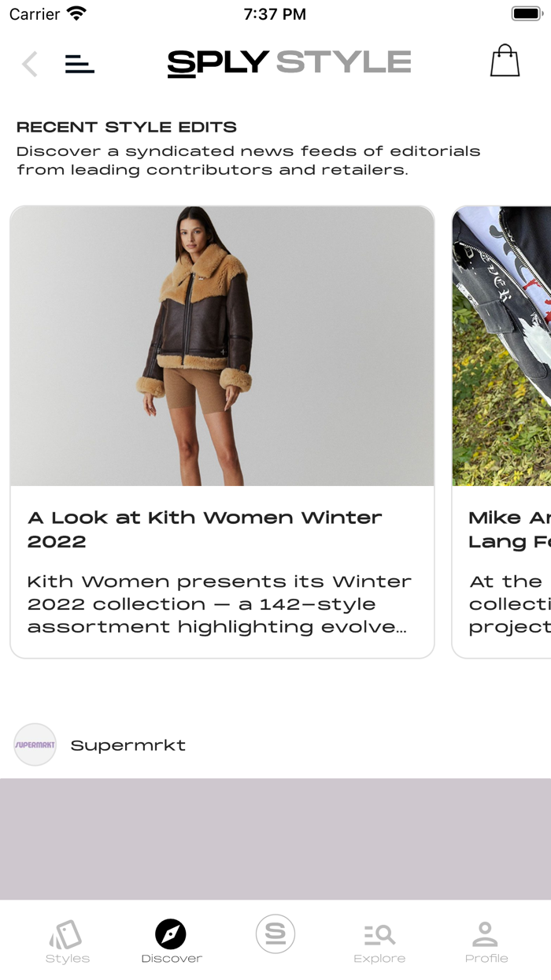Screen dimensions: 551x980
Task: Open the Explore search icon
Action: point(379,934)
